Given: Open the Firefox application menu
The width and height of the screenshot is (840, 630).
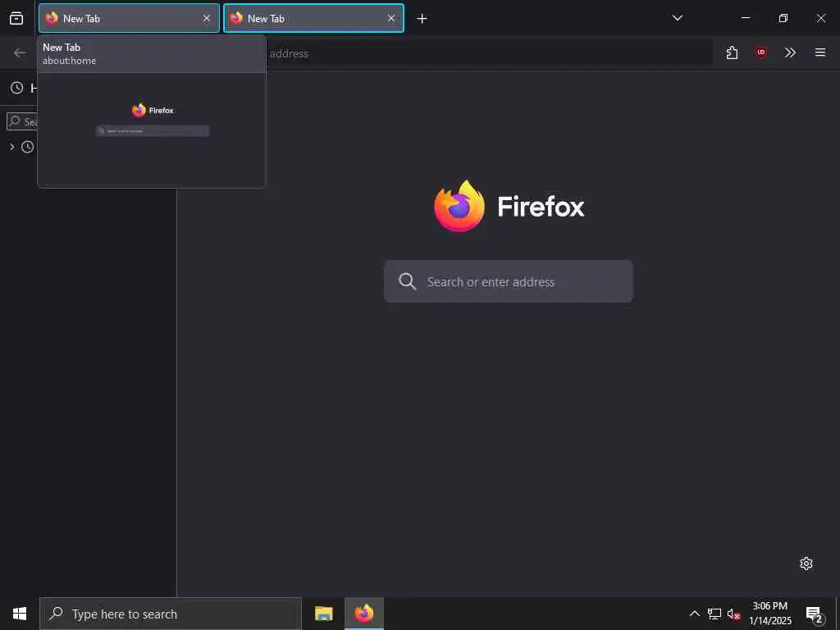Looking at the screenshot, I should coord(820,52).
